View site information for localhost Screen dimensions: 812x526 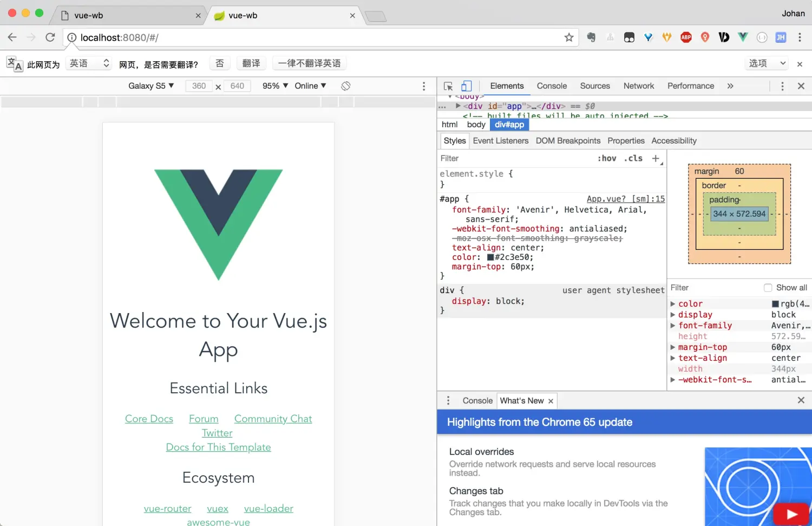[71, 37]
